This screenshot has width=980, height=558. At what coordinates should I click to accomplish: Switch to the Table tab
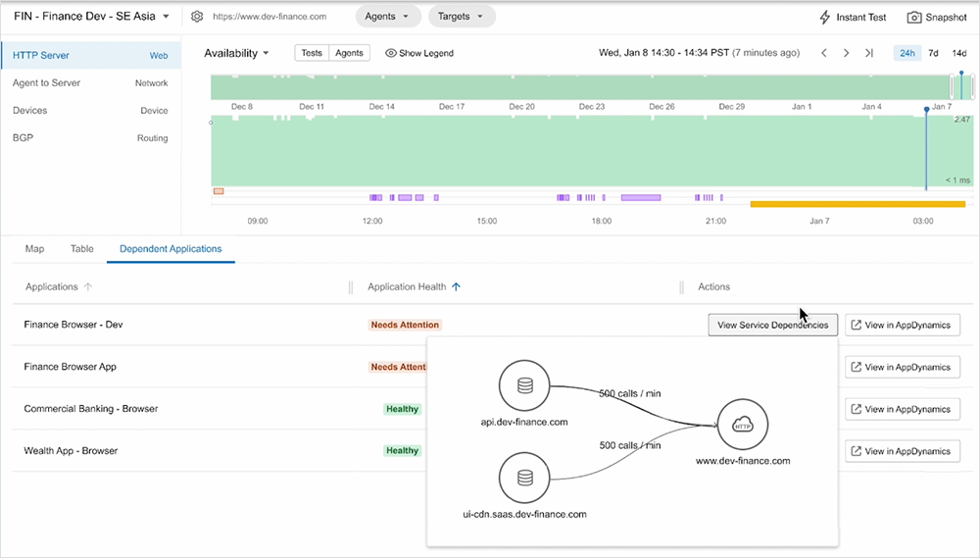click(82, 249)
